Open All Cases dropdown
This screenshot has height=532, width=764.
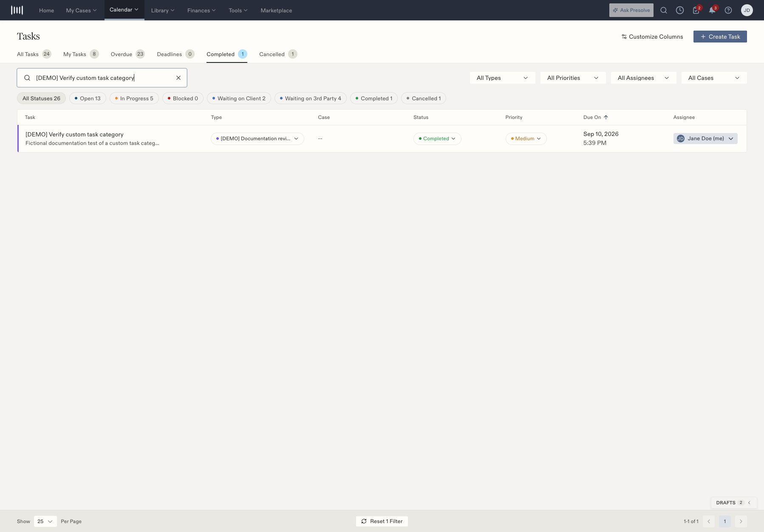[x=714, y=78]
